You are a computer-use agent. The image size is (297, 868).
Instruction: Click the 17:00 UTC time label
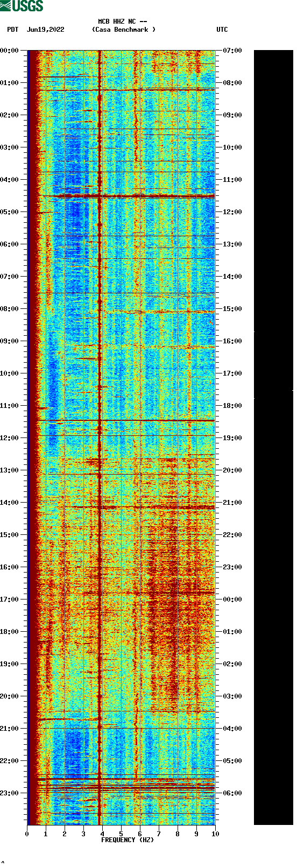[x=232, y=373]
